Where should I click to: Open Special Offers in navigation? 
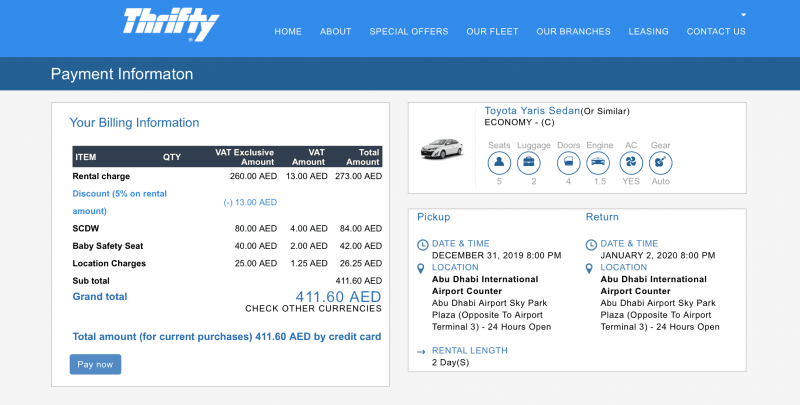click(x=409, y=32)
